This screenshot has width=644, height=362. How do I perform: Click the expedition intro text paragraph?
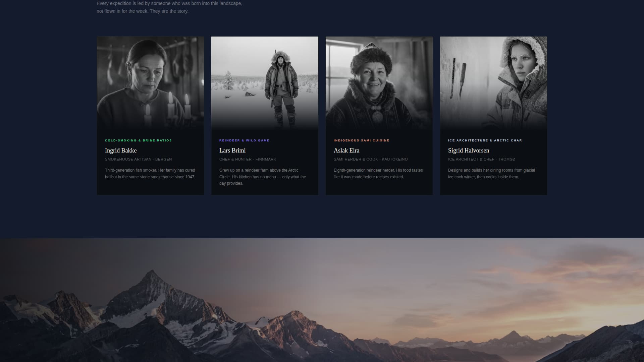click(169, 7)
